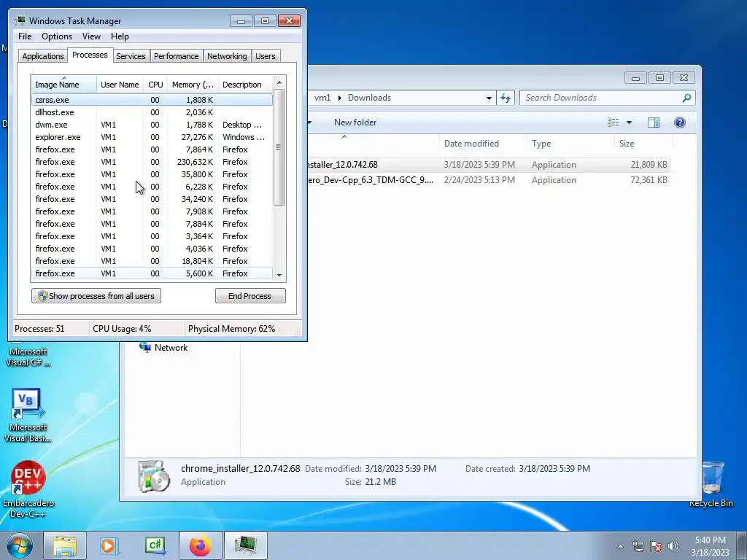Switch to Firefox in the taskbar
747x560 pixels.
coord(200,545)
